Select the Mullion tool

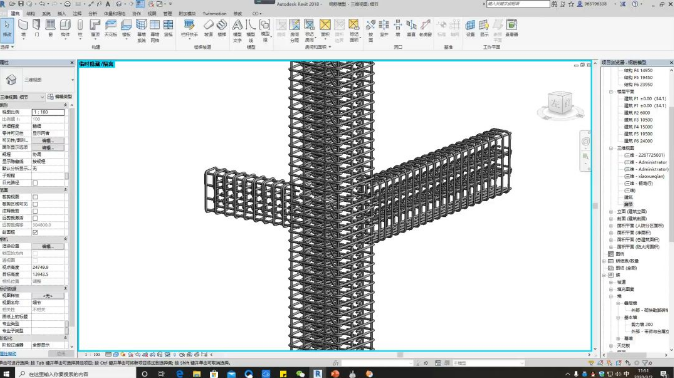tap(168, 29)
